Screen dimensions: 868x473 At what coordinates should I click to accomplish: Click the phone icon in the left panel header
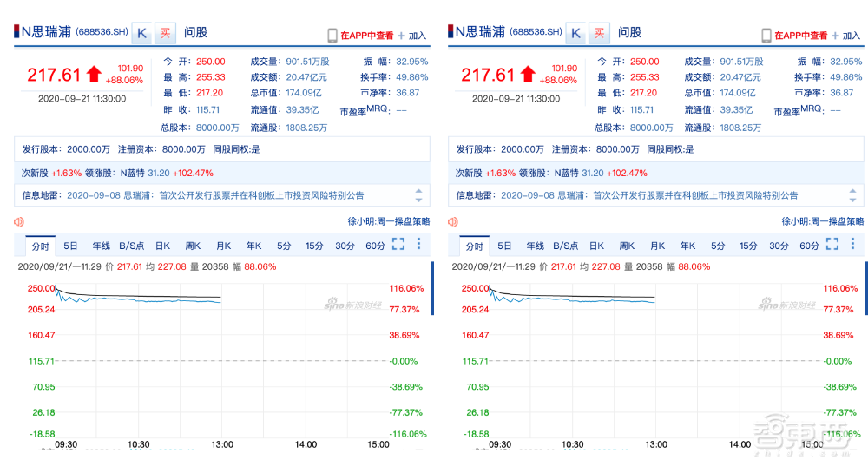pos(332,36)
